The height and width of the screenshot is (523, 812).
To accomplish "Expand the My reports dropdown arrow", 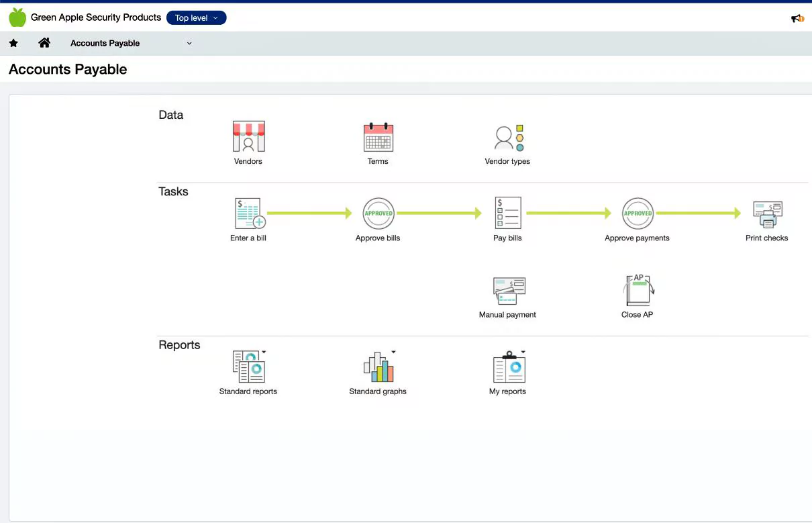I will 523,352.
